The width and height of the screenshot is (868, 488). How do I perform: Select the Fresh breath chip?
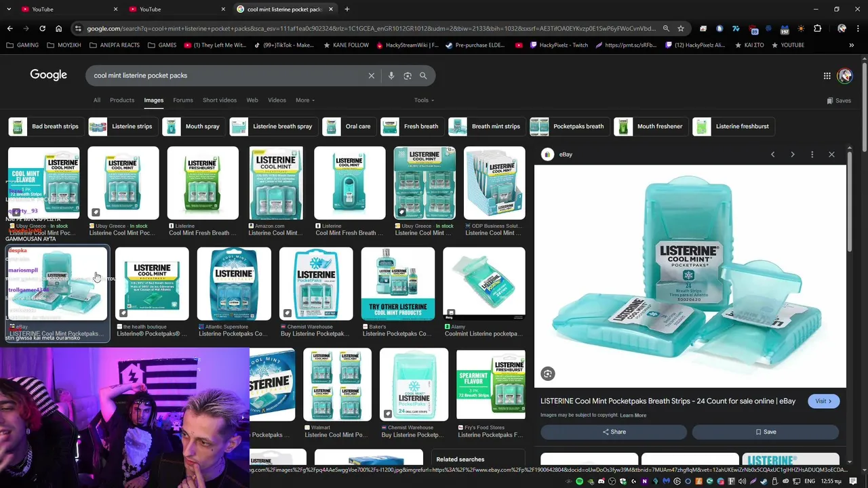(x=412, y=126)
